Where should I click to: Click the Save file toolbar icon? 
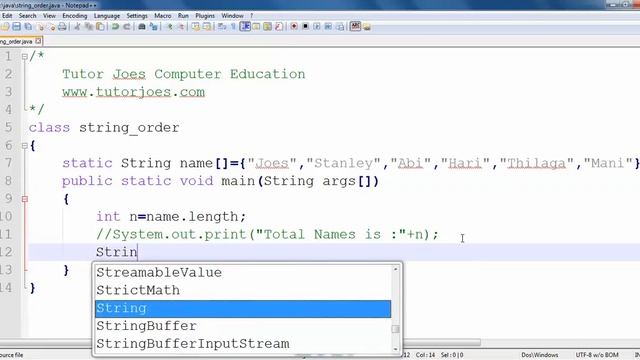(16, 27)
